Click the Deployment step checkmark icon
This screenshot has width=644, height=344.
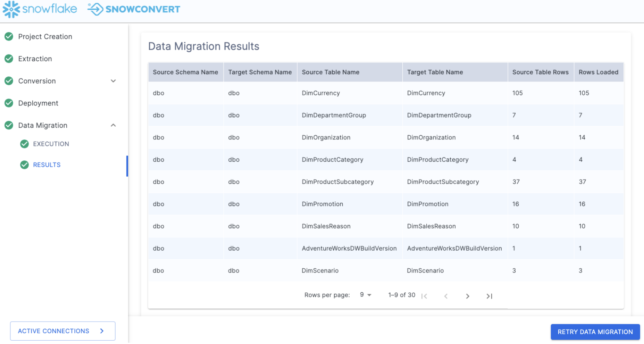(9, 103)
